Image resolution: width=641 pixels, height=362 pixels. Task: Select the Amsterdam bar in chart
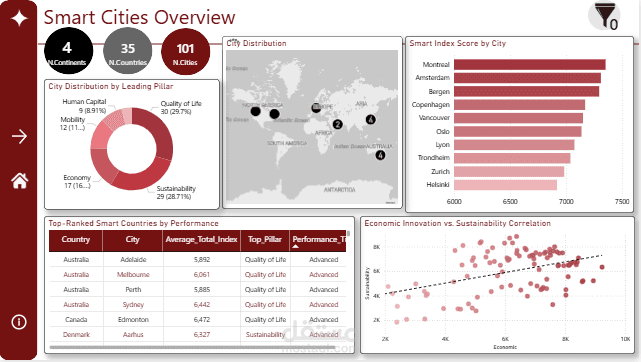tap(527, 78)
